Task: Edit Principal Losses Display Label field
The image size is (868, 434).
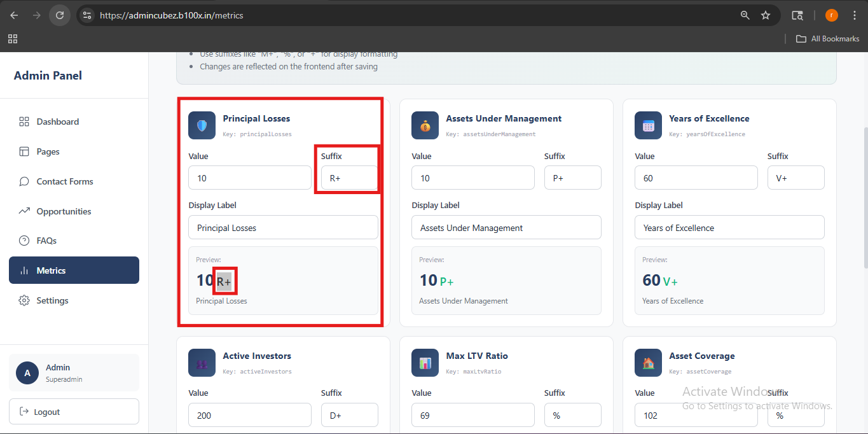Action: click(x=283, y=227)
